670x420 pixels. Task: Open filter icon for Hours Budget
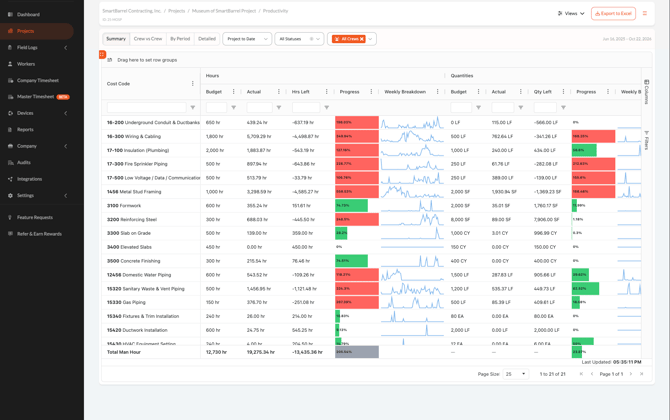click(x=234, y=108)
